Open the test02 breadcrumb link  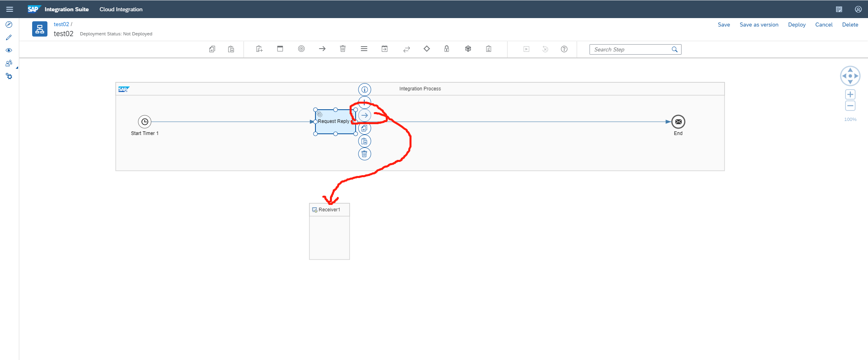(x=61, y=25)
